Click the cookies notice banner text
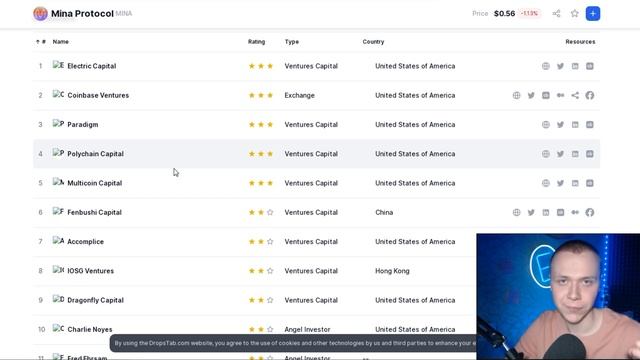The image size is (640, 360). click(x=295, y=343)
